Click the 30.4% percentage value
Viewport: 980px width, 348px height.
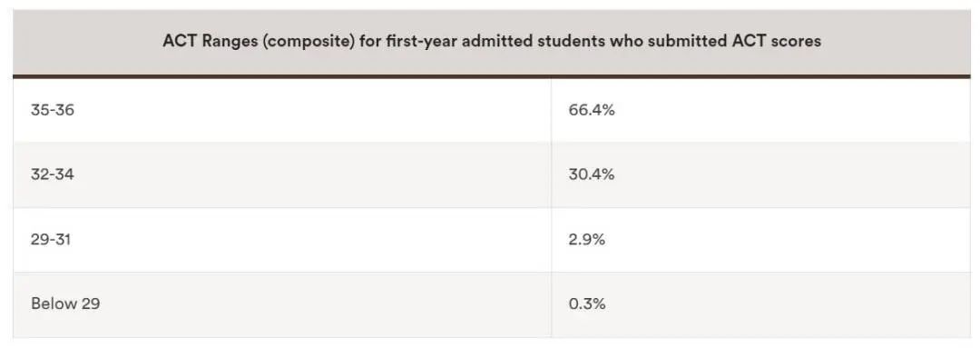[x=592, y=174]
